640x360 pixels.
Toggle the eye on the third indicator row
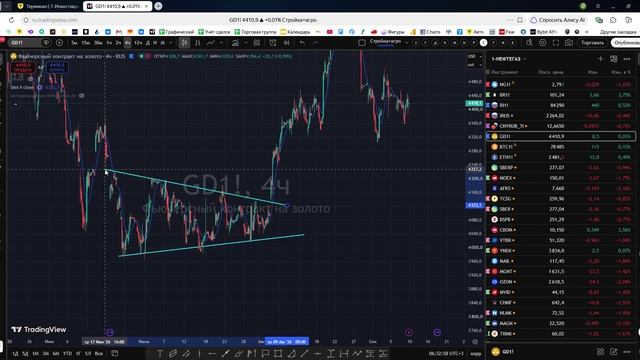click(82, 96)
